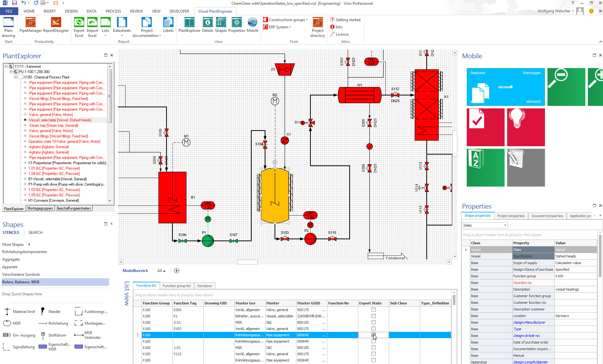Collapse the 11111 - Kennwort tree node
603x364 pixels.
pyautogui.click(x=6, y=66)
